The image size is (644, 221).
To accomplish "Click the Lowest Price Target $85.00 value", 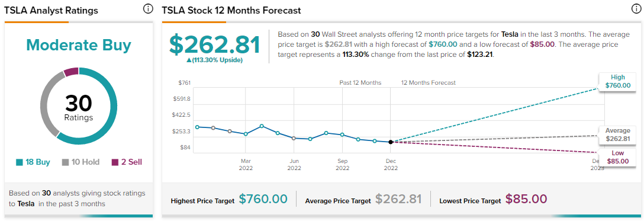I will click(526, 199).
